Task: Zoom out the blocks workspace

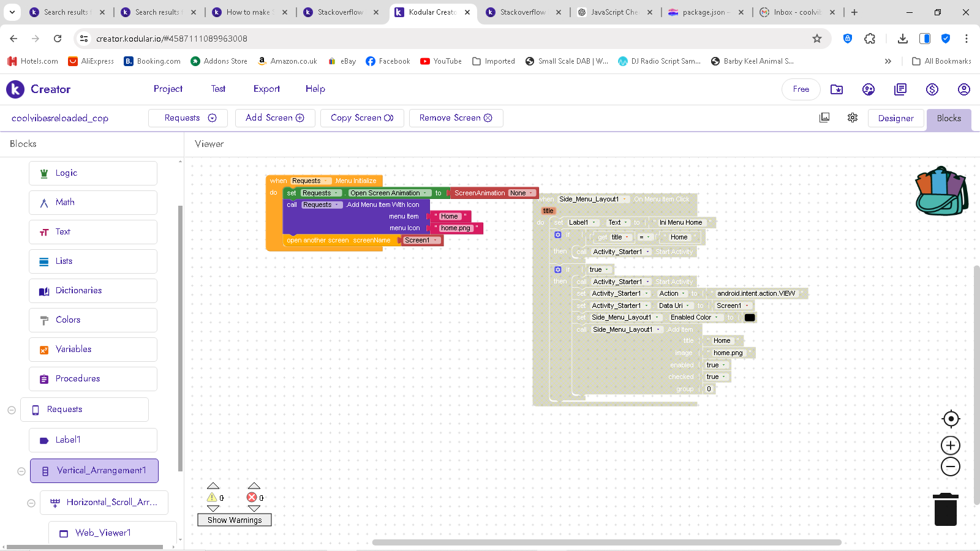Action: pos(951,467)
